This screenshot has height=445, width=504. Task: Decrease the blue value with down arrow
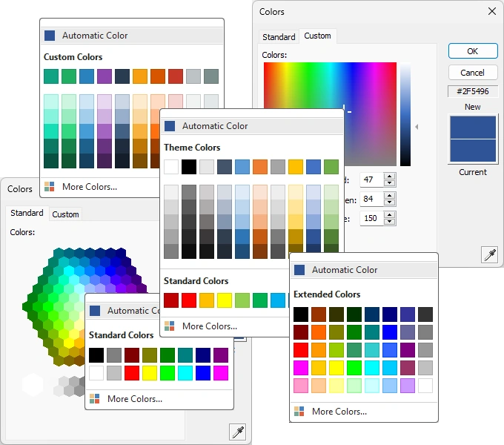click(390, 222)
